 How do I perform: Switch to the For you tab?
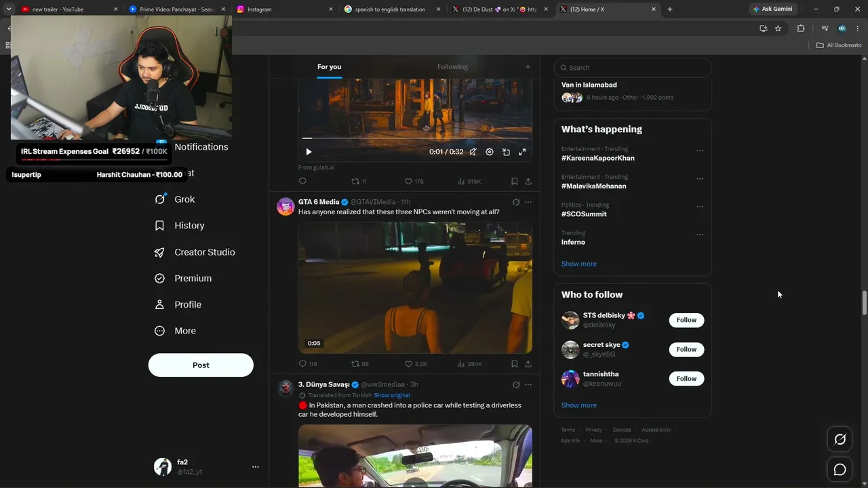click(x=329, y=66)
